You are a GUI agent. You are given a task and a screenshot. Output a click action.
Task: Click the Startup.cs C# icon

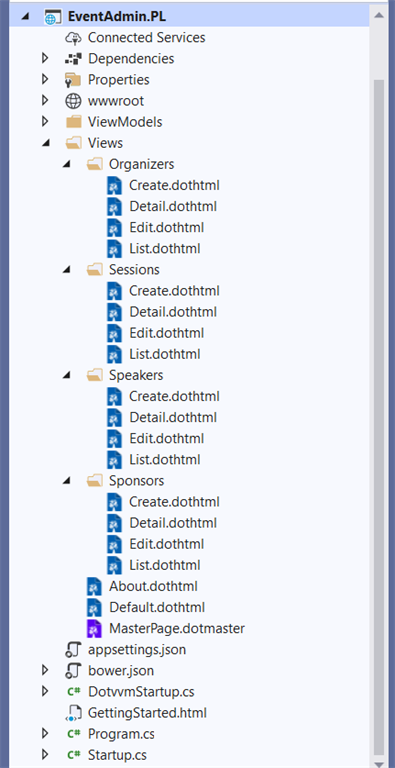(74, 755)
